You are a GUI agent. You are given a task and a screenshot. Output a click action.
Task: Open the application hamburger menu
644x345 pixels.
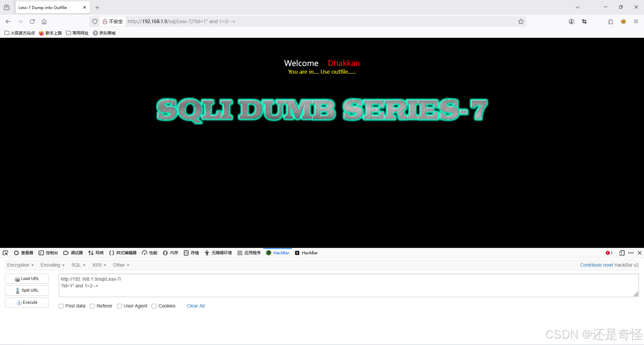click(x=636, y=21)
